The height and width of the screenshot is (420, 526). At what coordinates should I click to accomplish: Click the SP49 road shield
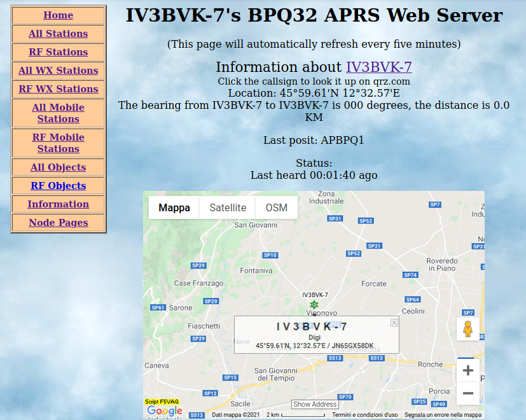click(x=439, y=404)
